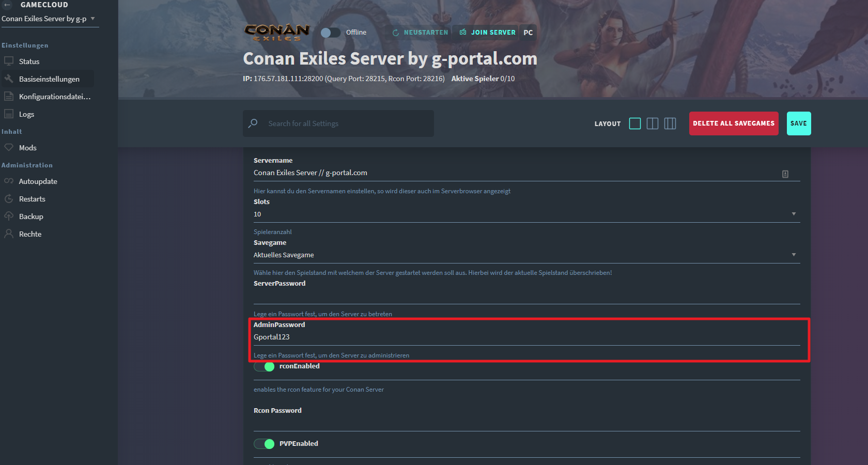The image size is (868, 465).
Task: Click the PC platform badge
Action: (528, 33)
